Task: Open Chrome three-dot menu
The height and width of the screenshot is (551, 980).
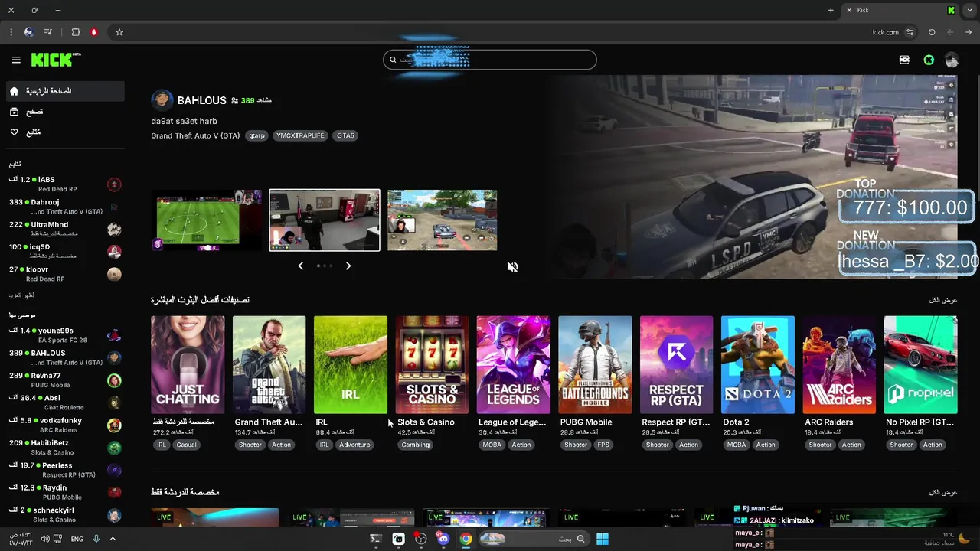Action: tap(11, 32)
